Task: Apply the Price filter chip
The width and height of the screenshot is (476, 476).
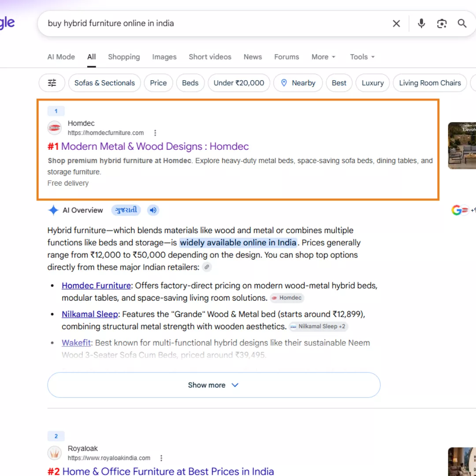Action: click(158, 83)
